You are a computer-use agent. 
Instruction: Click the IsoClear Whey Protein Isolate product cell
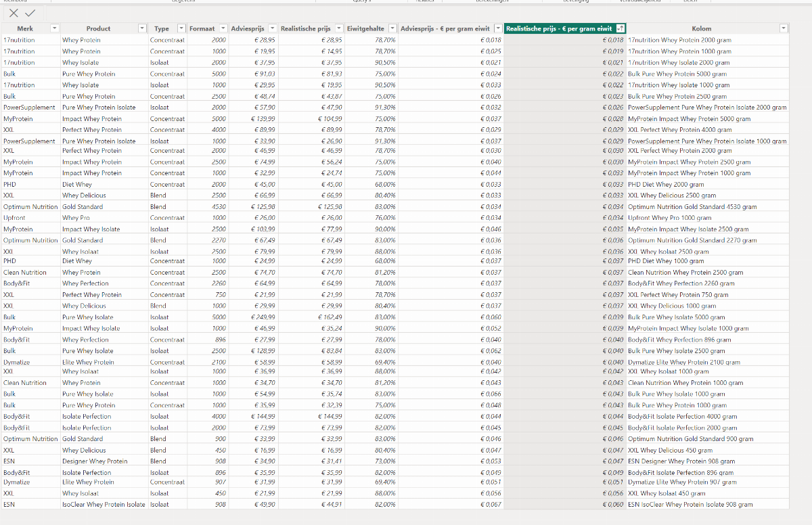tap(104, 505)
